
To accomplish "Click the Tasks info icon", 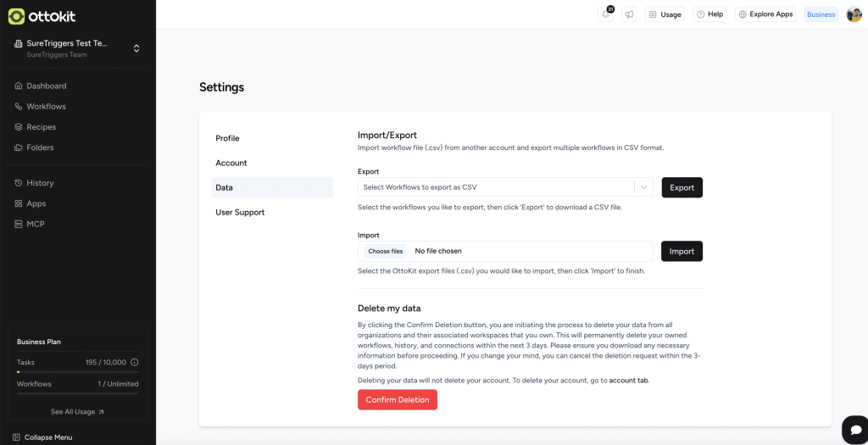I will point(135,363).
